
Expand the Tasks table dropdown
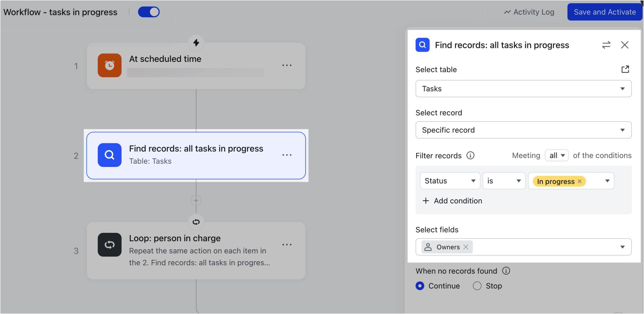click(x=523, y=89)
